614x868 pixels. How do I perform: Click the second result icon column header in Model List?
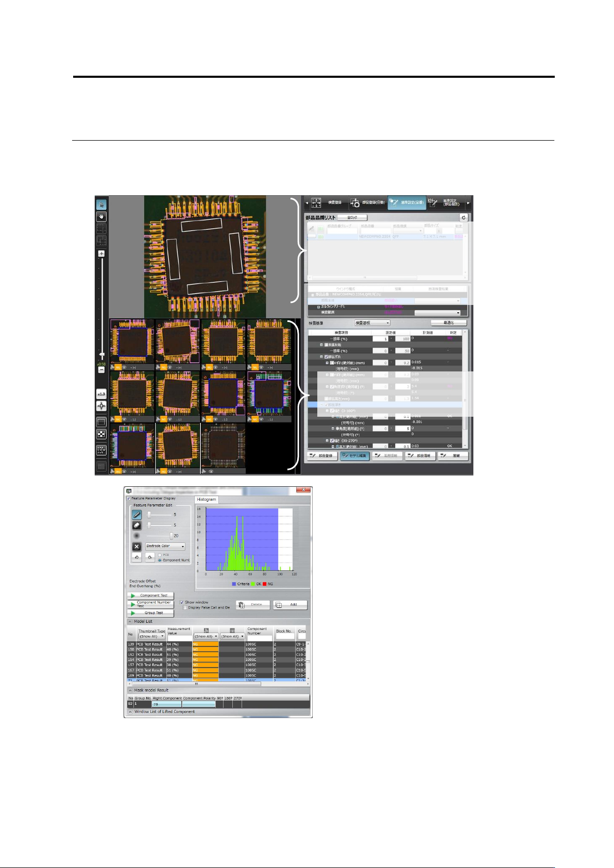coord(232,630)
